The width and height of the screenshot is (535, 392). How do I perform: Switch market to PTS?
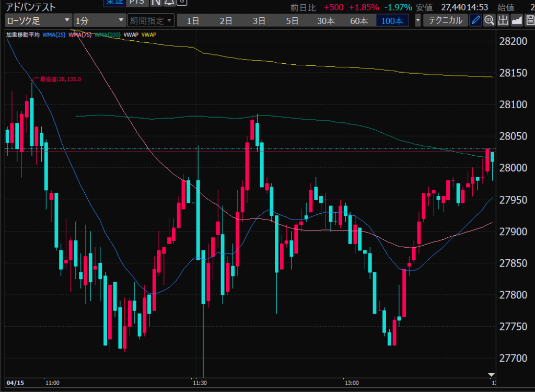point(137,2)
